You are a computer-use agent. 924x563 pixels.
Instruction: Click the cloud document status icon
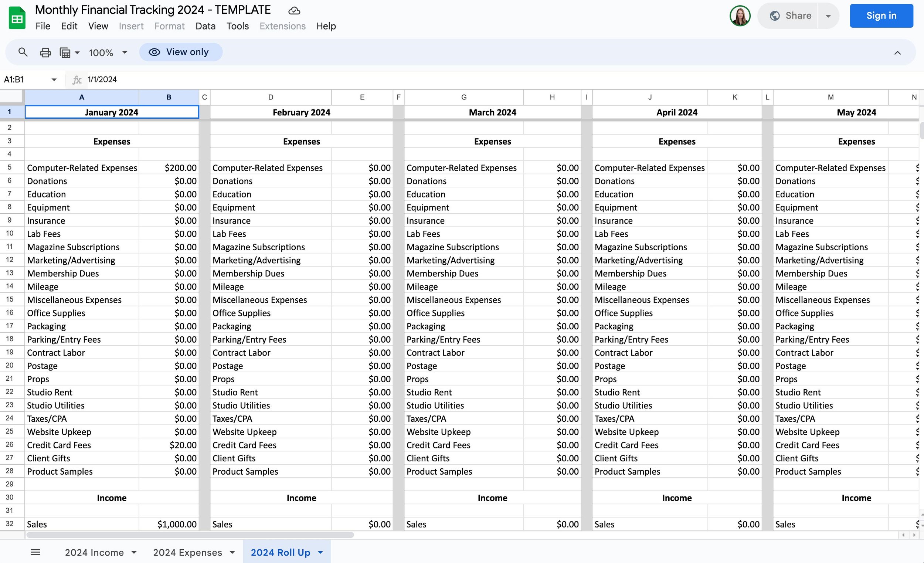coord(294,10)
